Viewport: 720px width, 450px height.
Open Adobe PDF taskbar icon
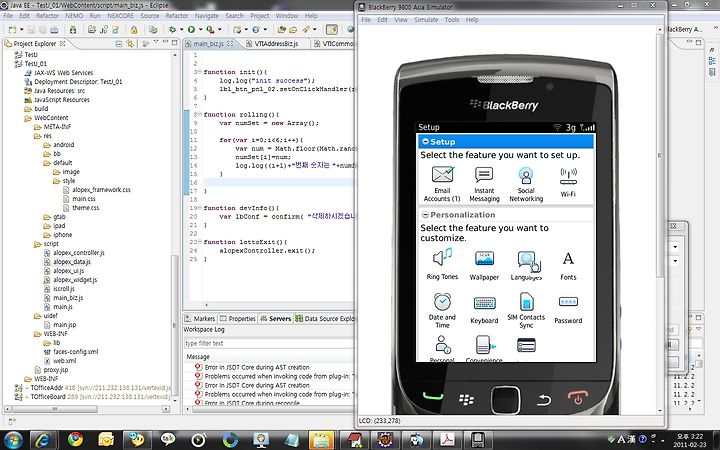coord(447,440)
